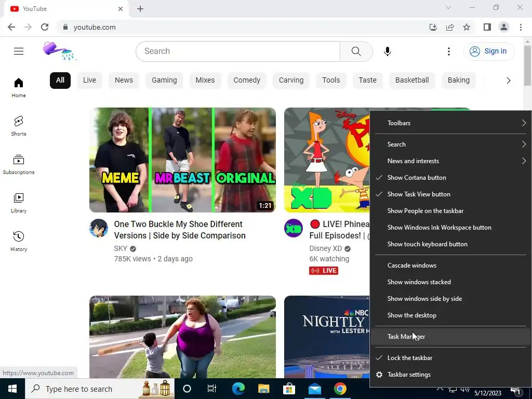Image resolution: width=532 pixels, height=399 pixels.
Task: Open Microsoft Store from the taskbar
Action: click(289, 389)
